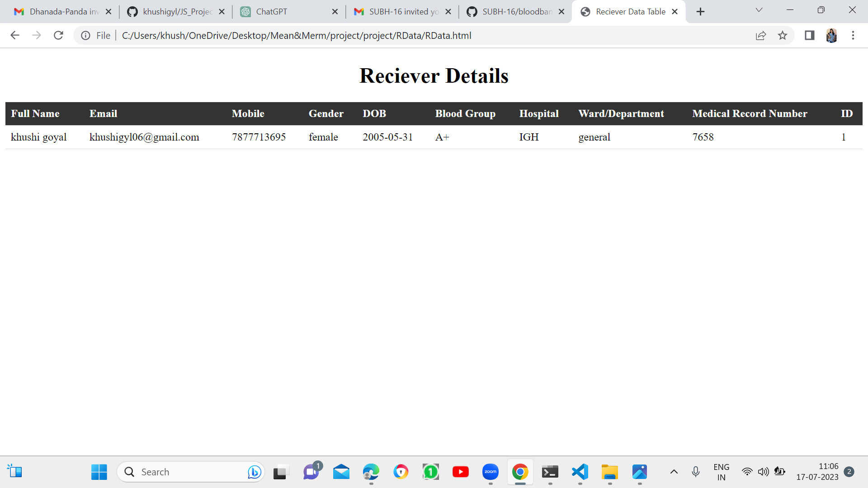Open a new browser tab
This screenshot has width=868, height=488.
700,11
